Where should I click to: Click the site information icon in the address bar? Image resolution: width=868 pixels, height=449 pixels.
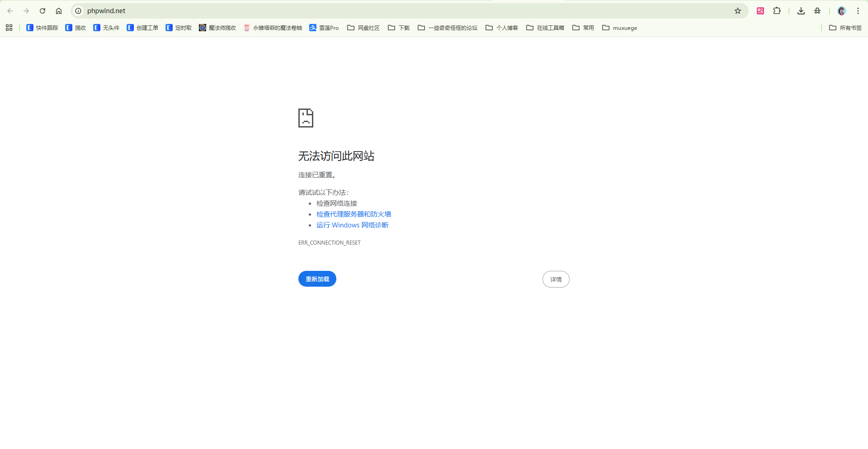click(78, 11)
